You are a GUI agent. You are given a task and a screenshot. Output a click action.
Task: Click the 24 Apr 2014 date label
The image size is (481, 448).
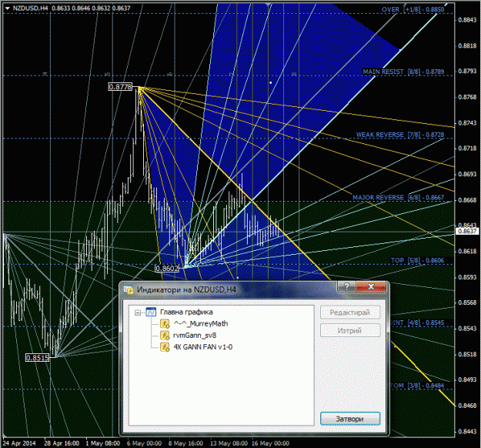tap(19, 443)
